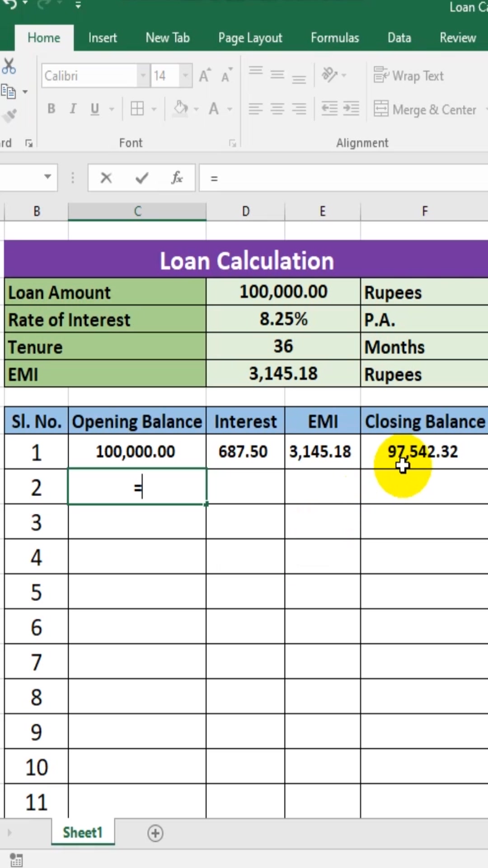
Task: Click the Format Painter brush icon
Action: pos(9,116)
